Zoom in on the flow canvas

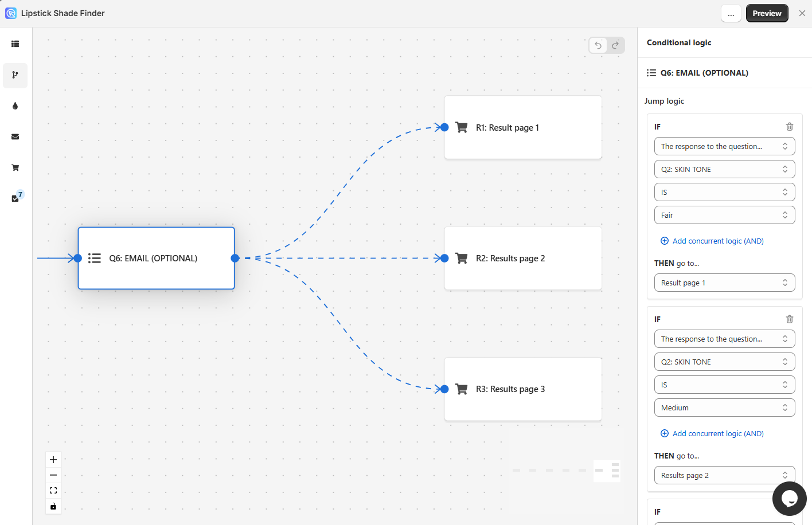click(x=53, y=460)
